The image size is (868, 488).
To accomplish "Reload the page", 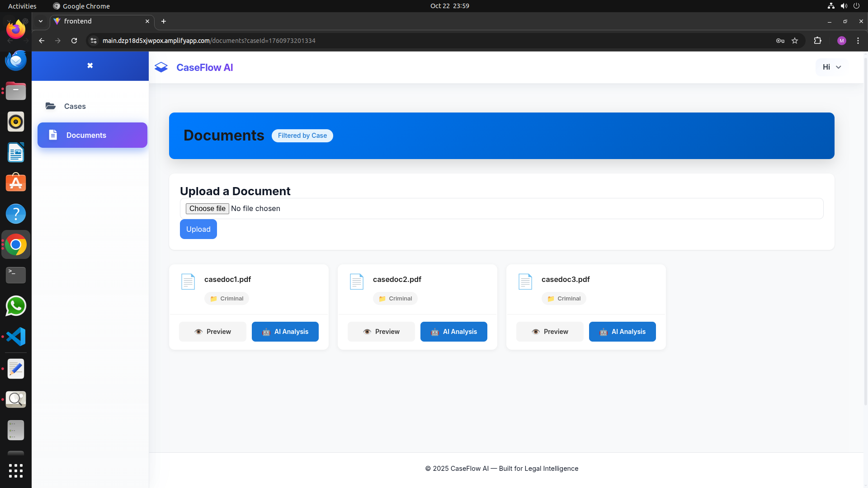I will pyautogui.click(x=74, y=41).
